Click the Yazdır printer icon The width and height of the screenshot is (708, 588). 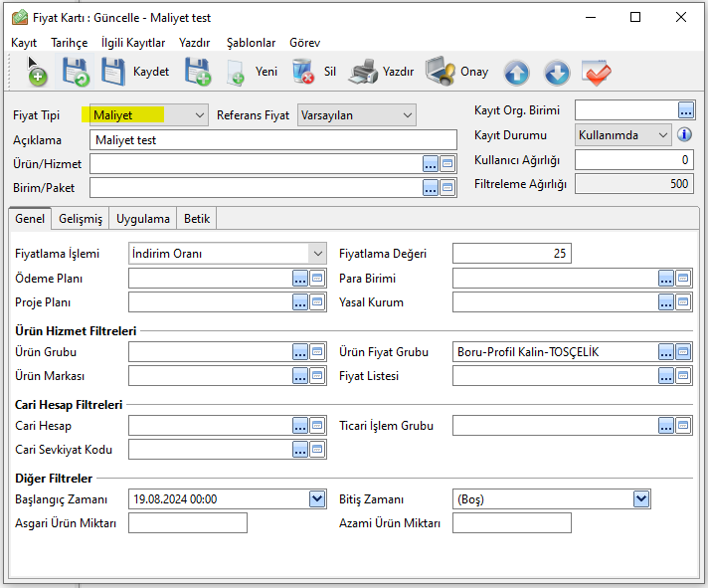365,72
